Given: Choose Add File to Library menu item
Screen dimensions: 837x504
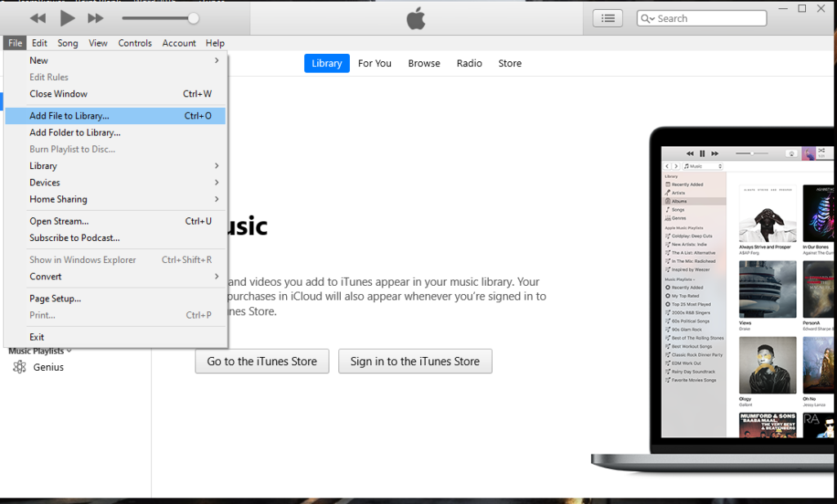Looking at the screenshot, I should (69, 116).
